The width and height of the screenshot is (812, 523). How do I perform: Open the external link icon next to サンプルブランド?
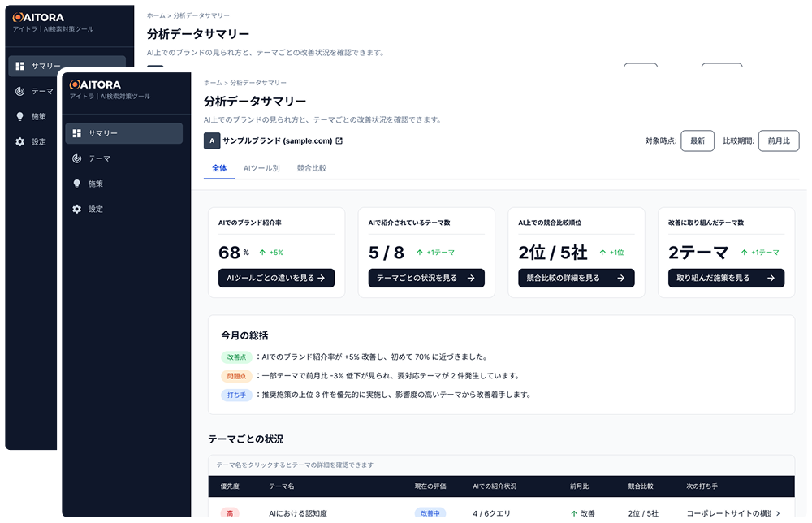click(x=339, y=140)
